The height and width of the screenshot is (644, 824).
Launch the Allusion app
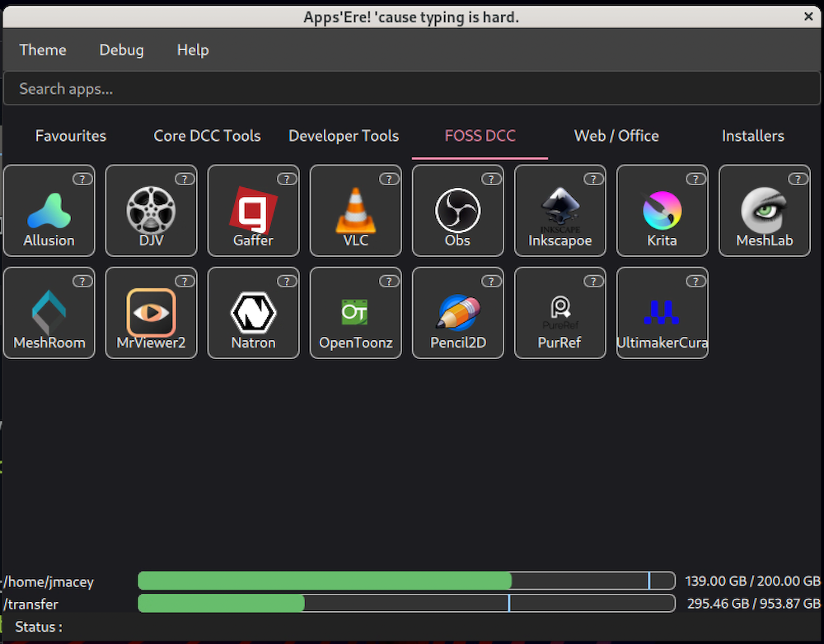click(49, 212)
